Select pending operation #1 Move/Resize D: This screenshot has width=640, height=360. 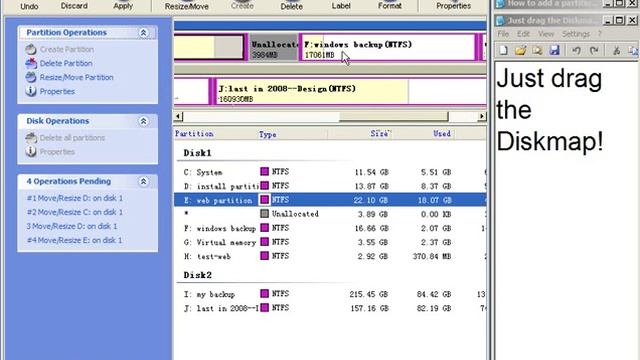click(x=74, y=198)
